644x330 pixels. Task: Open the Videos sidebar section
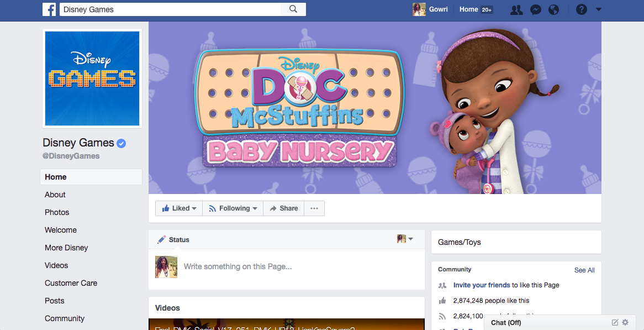pyautogui.click(x=56, y=265)
